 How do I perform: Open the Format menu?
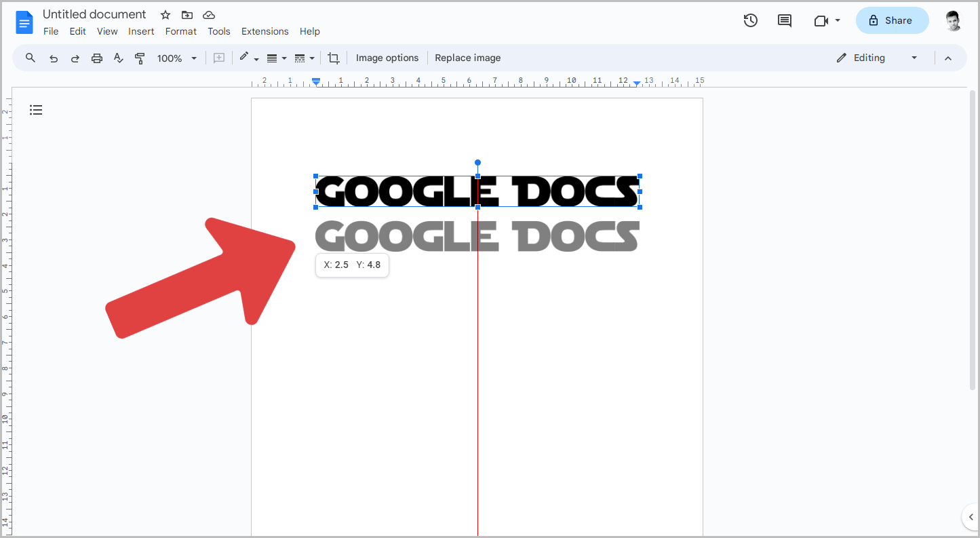pyautogui.click(x=181, y=31)
